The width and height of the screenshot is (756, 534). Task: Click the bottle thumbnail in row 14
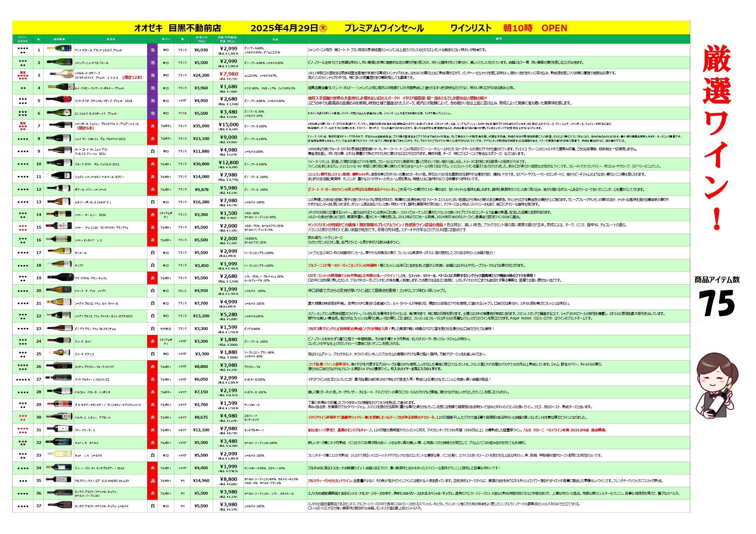(x=59, y=214)
